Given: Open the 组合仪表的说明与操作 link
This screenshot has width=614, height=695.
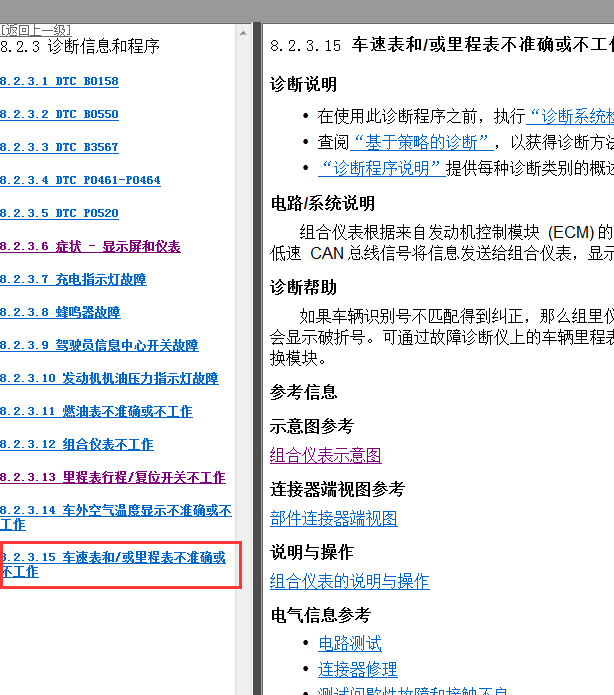Looking at the screenshot, I should (x=350, y=582).
